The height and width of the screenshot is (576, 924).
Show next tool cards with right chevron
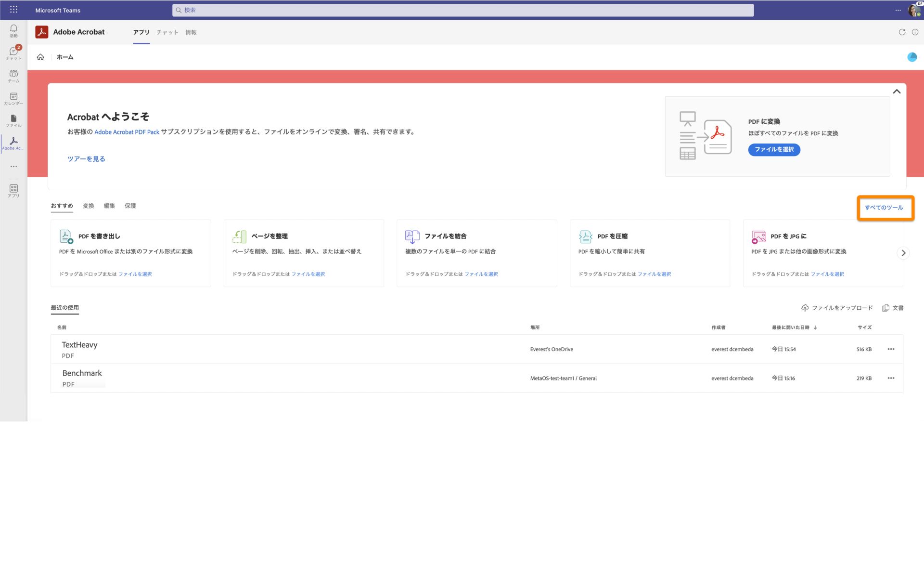coord(903,253)
